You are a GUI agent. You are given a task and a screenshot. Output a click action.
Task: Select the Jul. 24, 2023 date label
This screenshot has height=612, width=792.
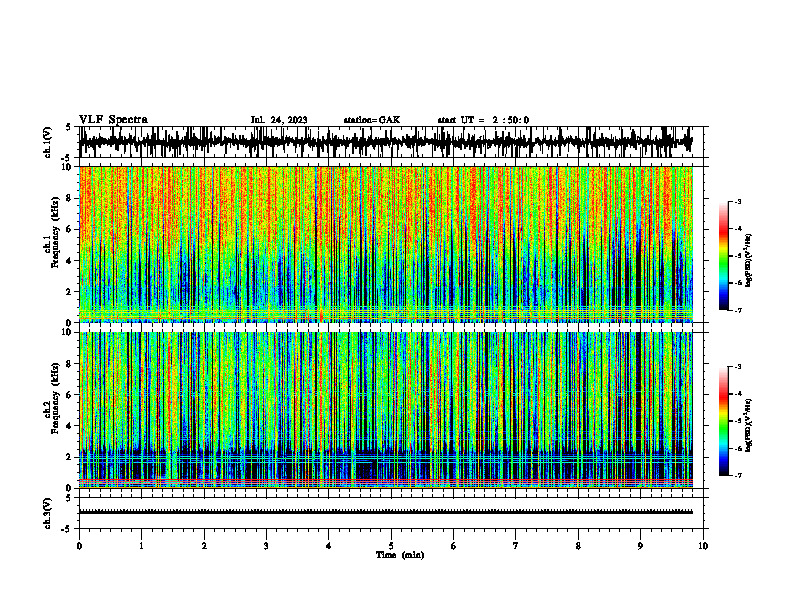pos(279,120)
